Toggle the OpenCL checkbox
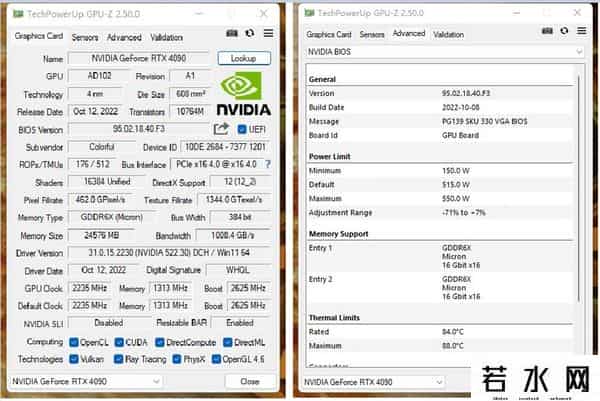Screen dimensions: 600x401 74,342
